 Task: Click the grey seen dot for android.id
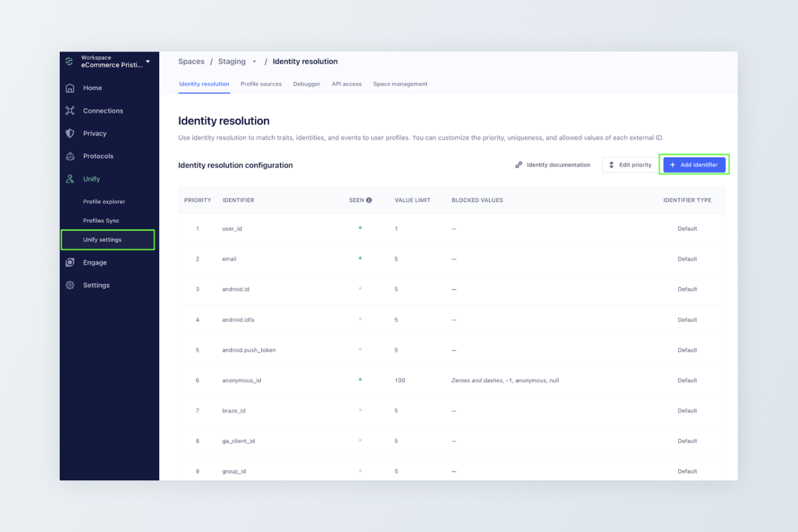coord(360,289)
